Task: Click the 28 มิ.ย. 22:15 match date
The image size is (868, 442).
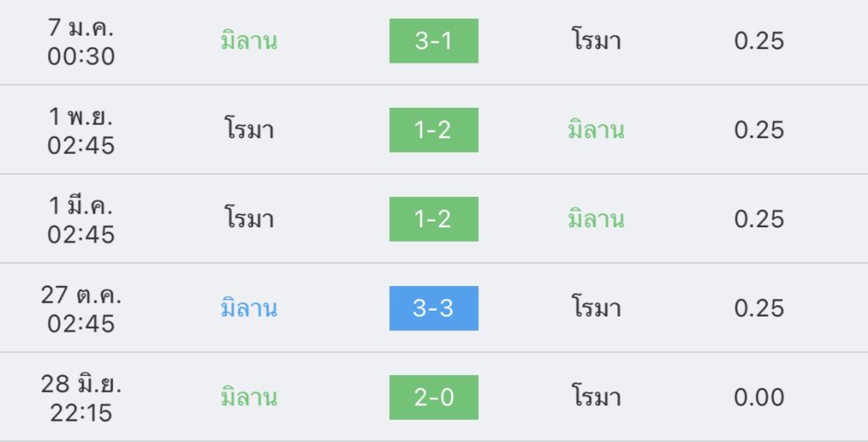Action: pyautogui.click(x=81, y=398)
